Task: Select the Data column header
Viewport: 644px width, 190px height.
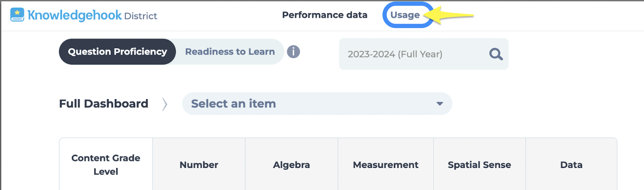Action: click(x=571, y=165)
